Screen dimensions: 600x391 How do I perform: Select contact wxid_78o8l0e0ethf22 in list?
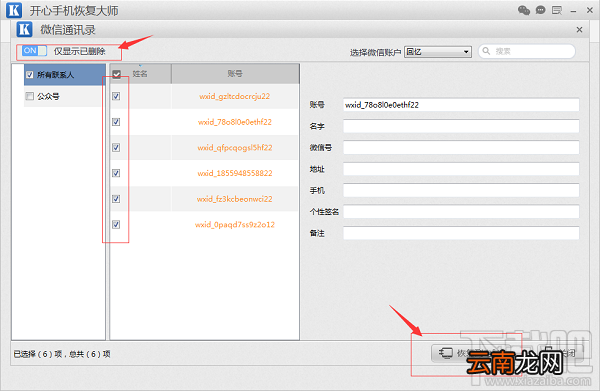(x=235, y=122)
